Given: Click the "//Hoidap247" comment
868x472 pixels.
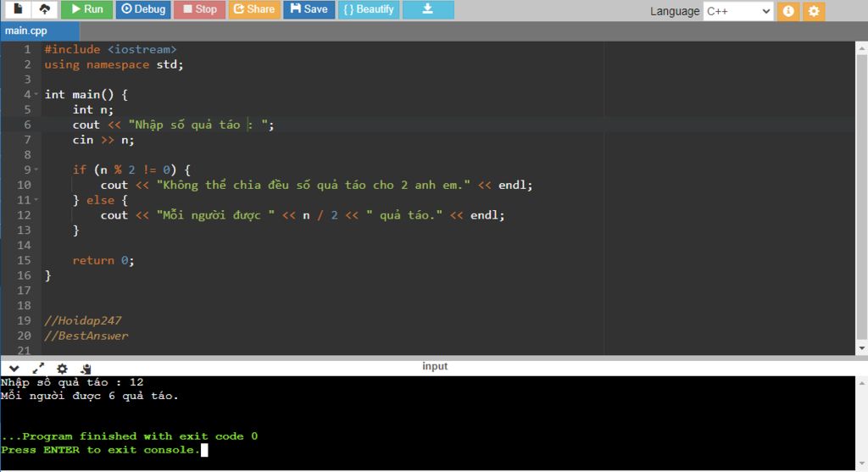Looking at the screenshot, I should coord(83,320).
